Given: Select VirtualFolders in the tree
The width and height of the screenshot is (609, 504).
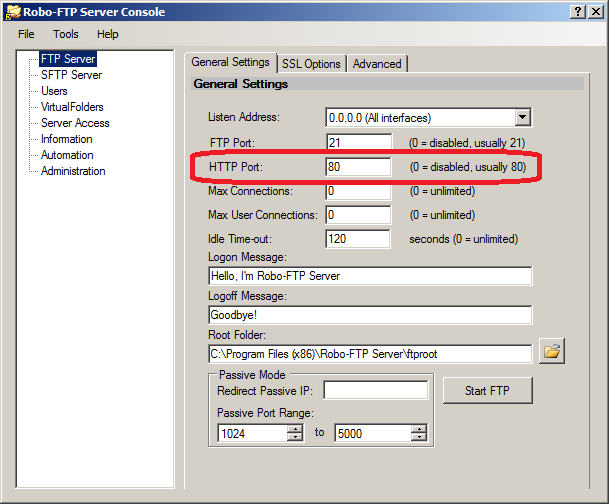Looking at the screenshot, I should (72, 107).
